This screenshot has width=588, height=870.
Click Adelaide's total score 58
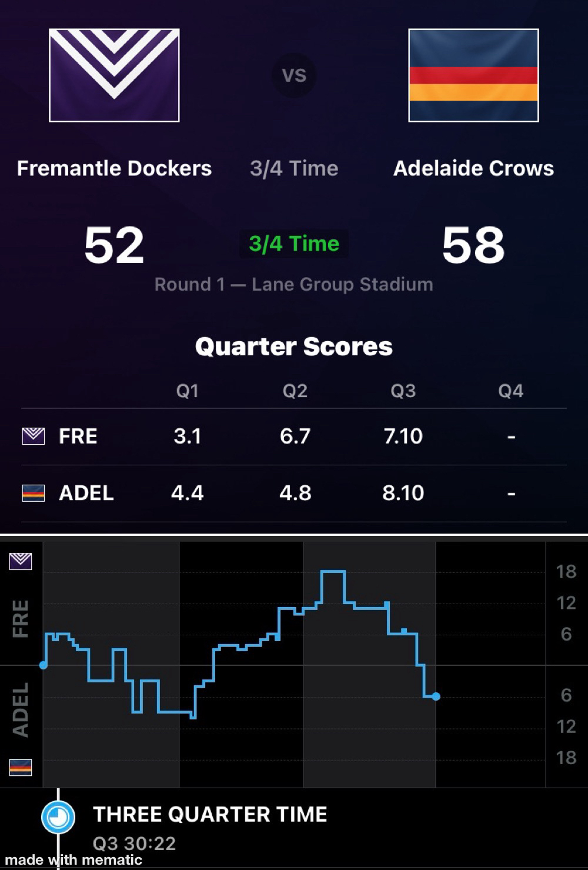tap(473, 245)
